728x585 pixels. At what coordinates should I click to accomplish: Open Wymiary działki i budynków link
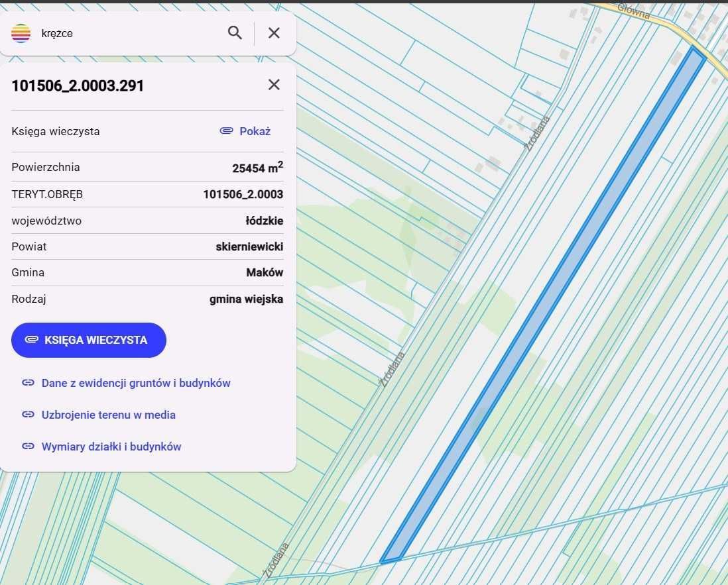[111, 447]
